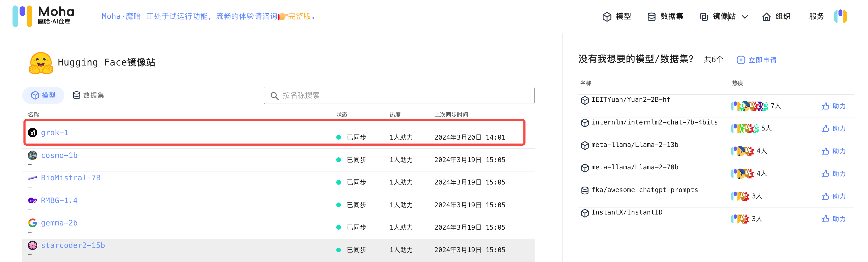
Task: Click the BioMistral-7B avatar icon
Action: coord(33,178)
